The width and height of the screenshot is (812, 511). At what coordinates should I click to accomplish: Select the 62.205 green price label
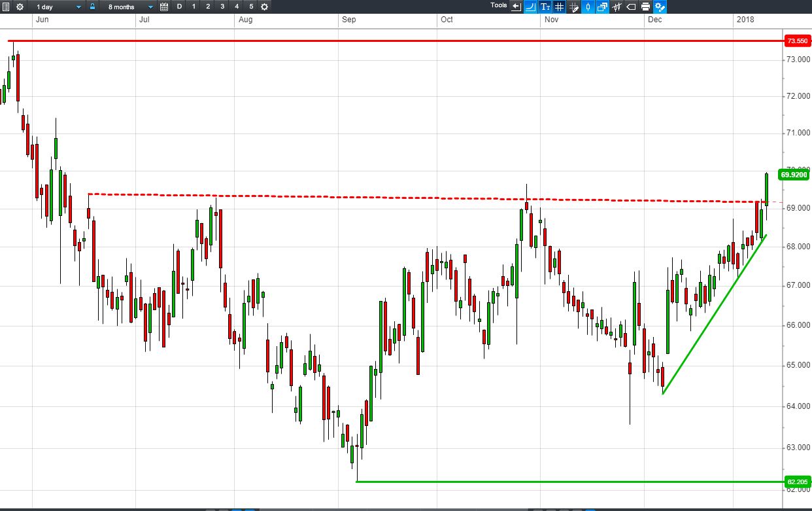[797, 482]
